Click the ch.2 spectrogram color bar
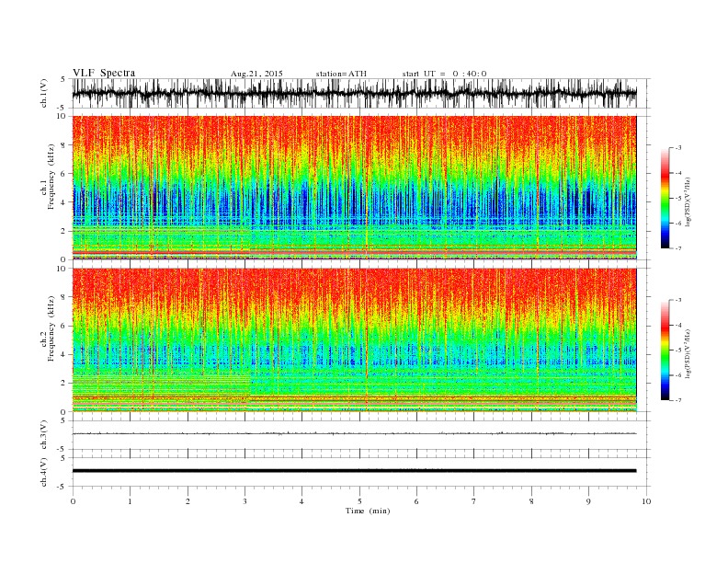 pos(665,350)
